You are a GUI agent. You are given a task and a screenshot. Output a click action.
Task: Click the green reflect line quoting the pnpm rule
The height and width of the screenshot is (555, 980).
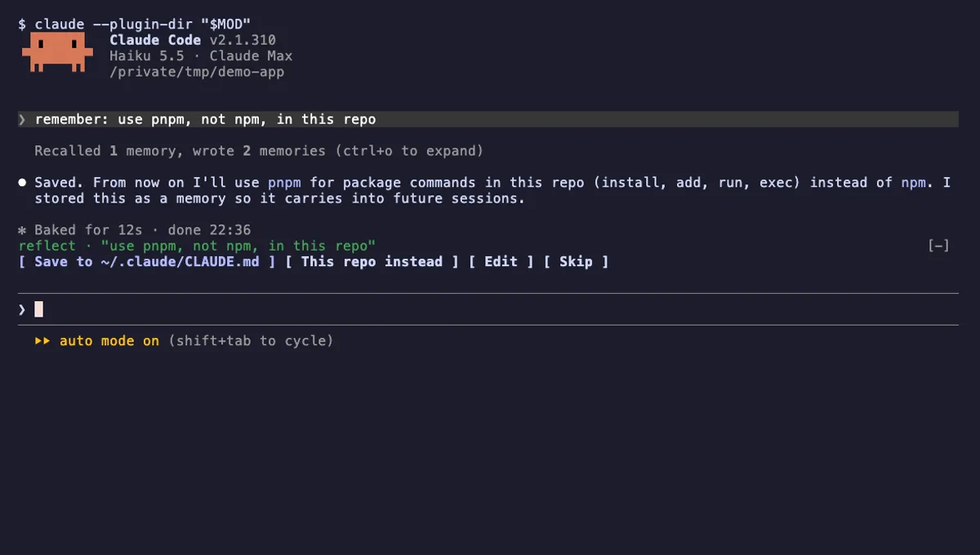point(197,246)
